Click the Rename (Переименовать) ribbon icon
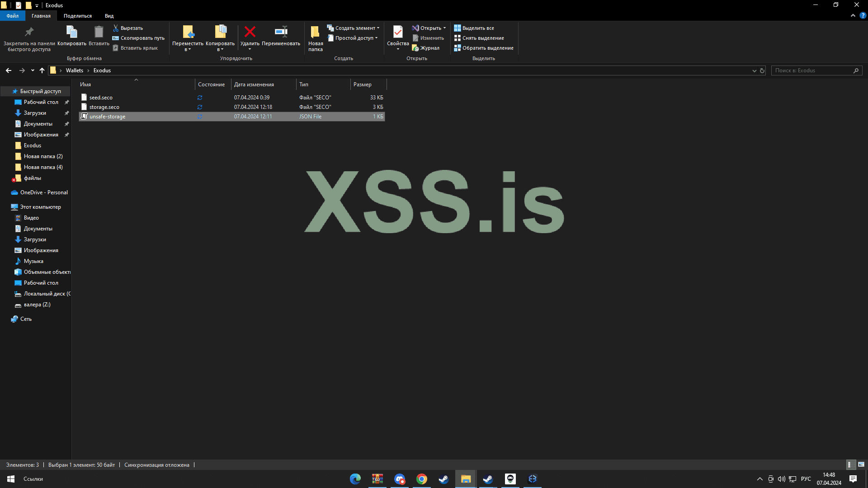 pyautogui.click(x=281, y=32)
